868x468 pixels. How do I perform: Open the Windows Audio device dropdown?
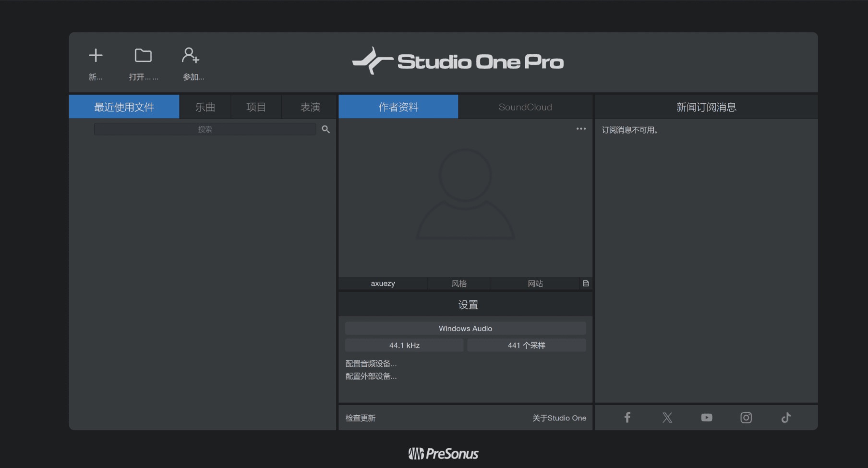pos(465,328)
